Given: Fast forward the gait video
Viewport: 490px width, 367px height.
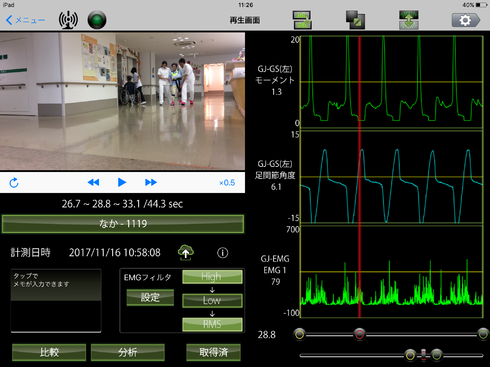Looking at the screenshot, I should (151, 182).
